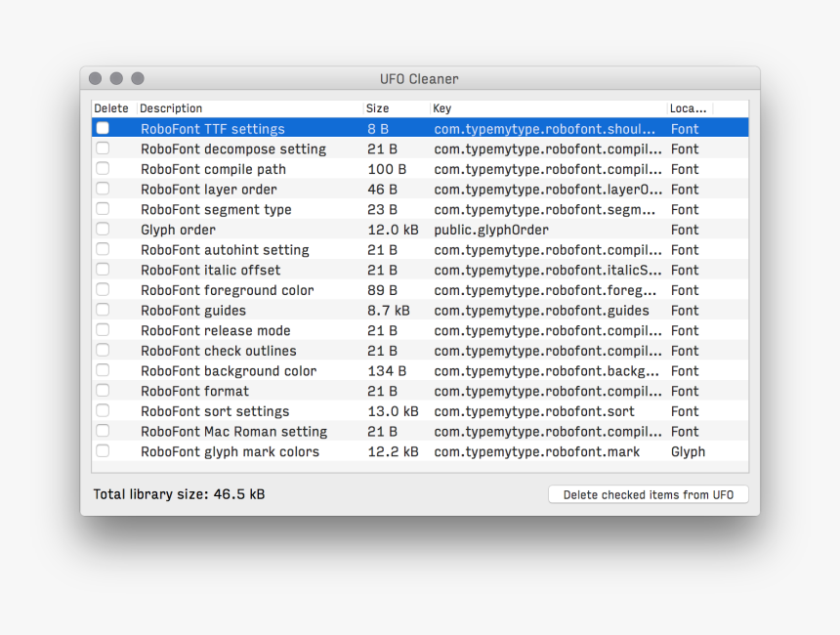Check delete box for RoboFont autohint setting
The width and height of the screenshot is (840, 635).
point(103,249)
